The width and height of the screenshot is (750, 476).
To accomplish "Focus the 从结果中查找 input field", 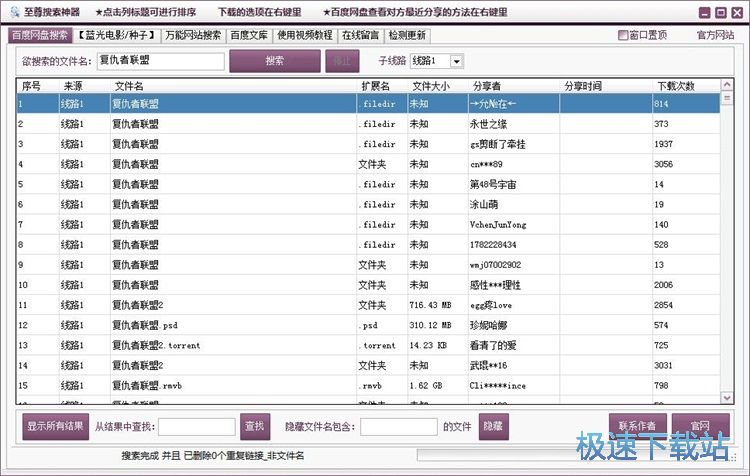I will pos(197,427).
